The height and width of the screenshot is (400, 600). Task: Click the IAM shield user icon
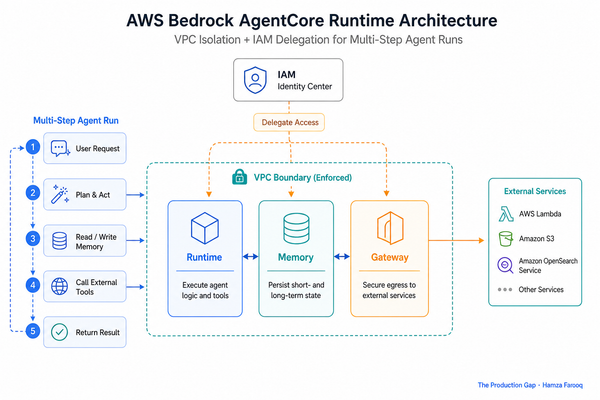point(255,80)
